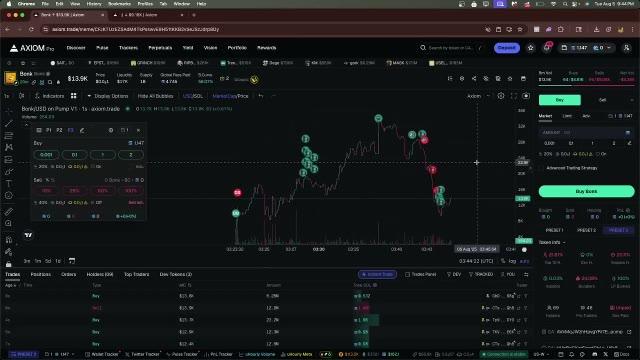Select the text annotation tool
This screenshot has width=640, height=360.
point(9,184)
